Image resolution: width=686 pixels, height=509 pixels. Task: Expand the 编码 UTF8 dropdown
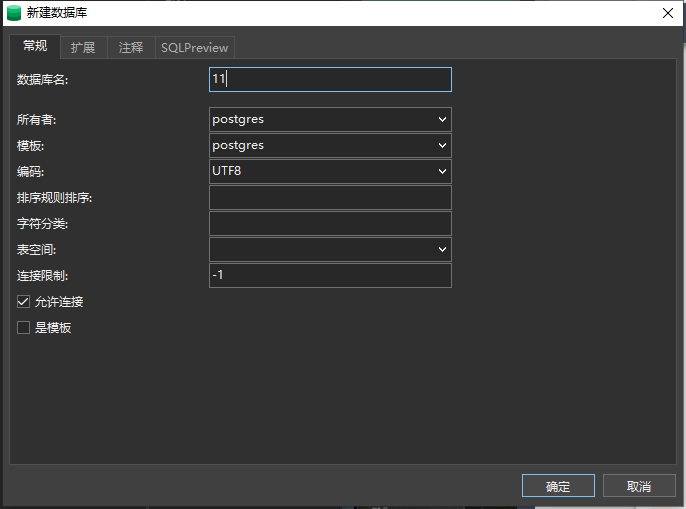click(x=442, y=171)
